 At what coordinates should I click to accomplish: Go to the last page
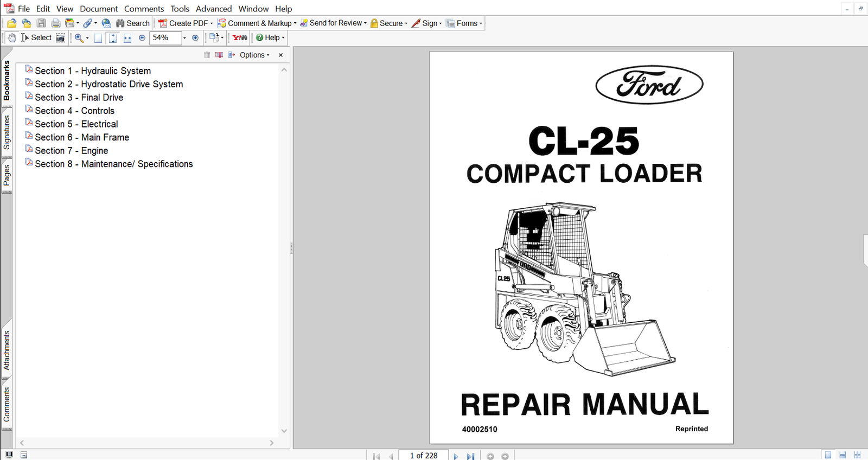[x=470, y=456]
